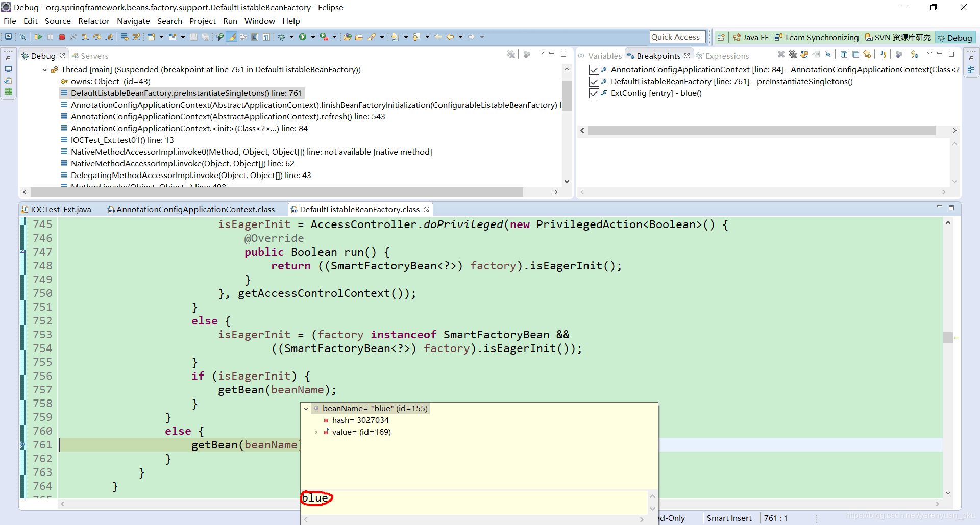Open AnnotationConfigApplicationContext.class editor tab
The width and height of the screenshot is (980, 525).
(x=191, y=209)
